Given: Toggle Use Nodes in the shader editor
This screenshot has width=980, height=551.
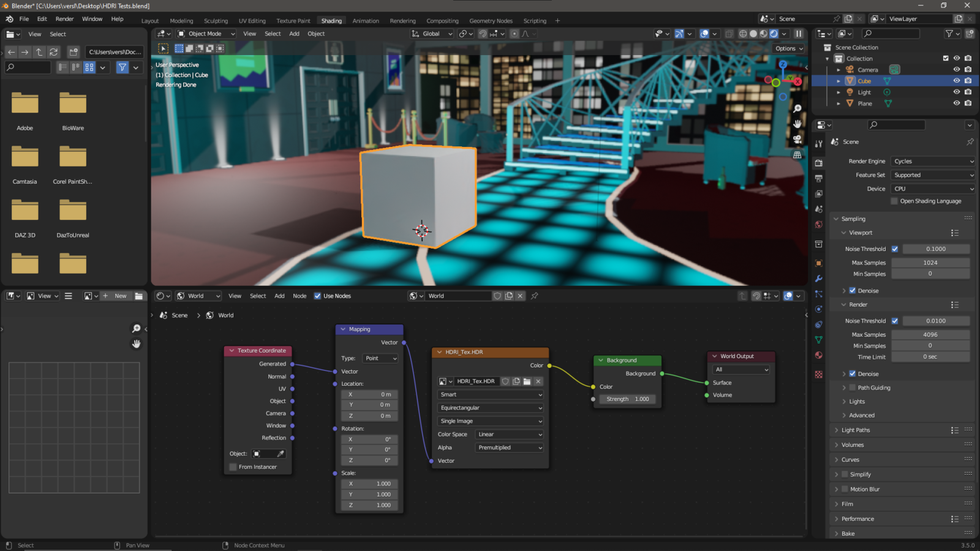Looking at the screenshot, I should pos(317,296).
